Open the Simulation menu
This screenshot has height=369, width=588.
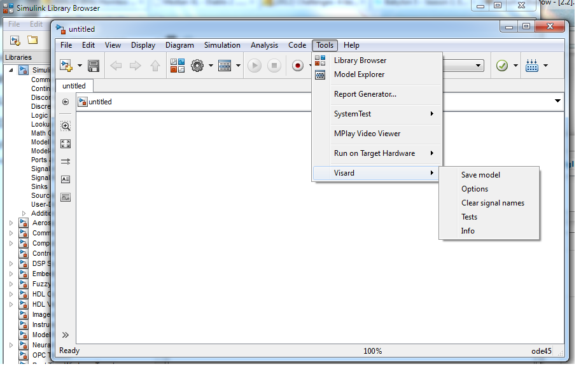click(x=222, y=45)
